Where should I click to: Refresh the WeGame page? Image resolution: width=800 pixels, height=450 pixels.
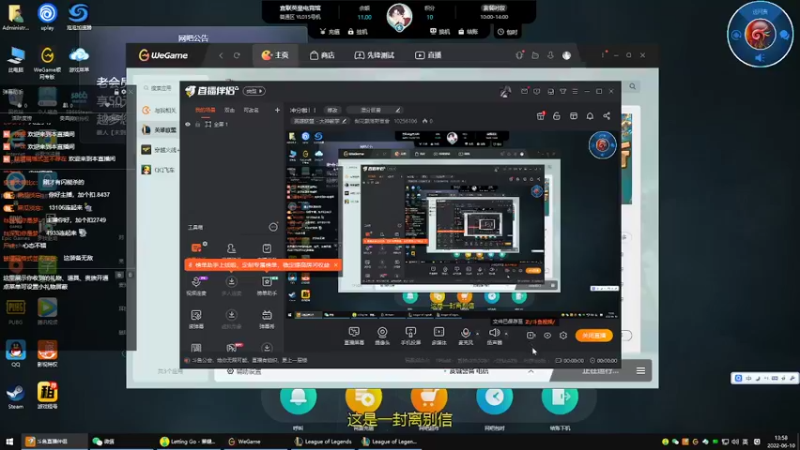click(x=237, y=55)
